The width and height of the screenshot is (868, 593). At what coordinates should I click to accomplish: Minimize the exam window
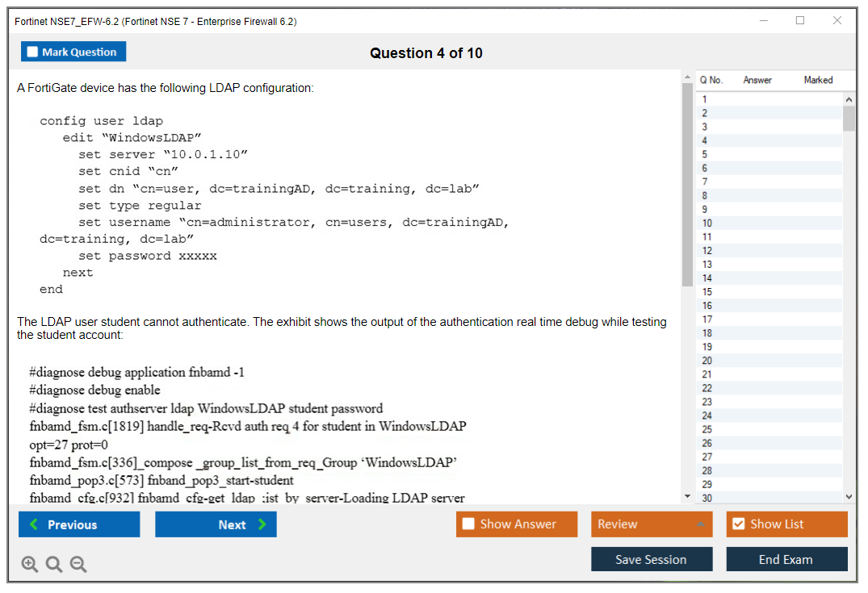tap(763, 21)
